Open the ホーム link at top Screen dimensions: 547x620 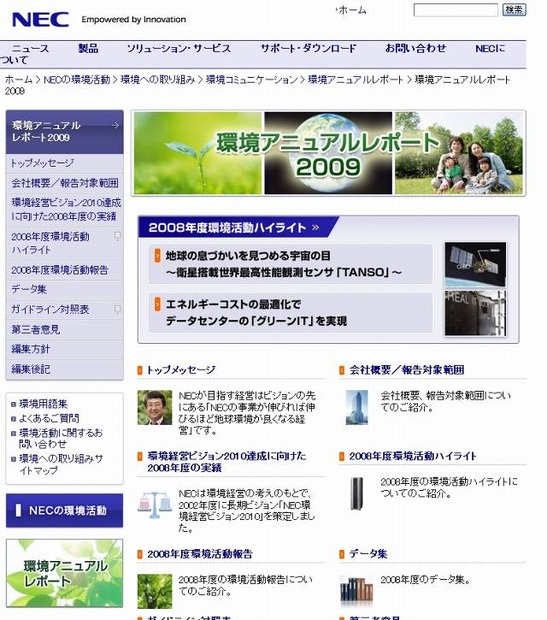coord(352,10)
